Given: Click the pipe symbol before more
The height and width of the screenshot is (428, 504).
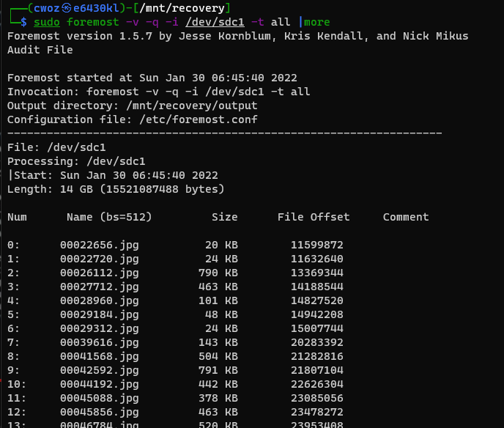Looking at the screenshot, I should (x=300, y=22).
